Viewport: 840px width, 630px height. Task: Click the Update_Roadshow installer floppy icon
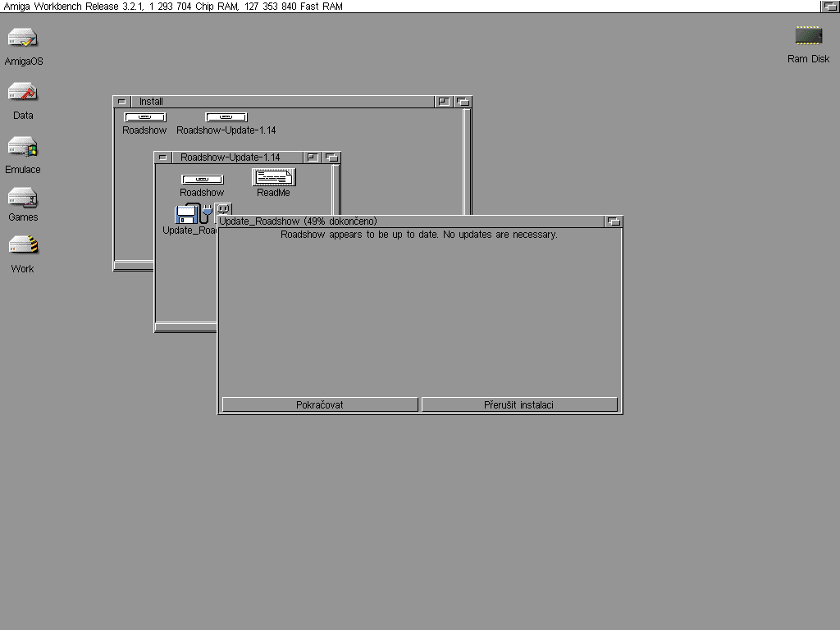point(187,215)
